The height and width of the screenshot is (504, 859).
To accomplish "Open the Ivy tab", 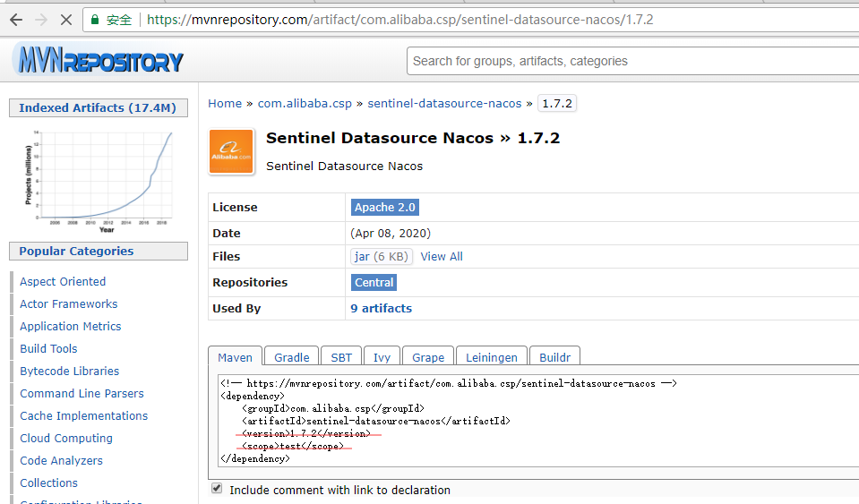I will [x=382, y=357].
